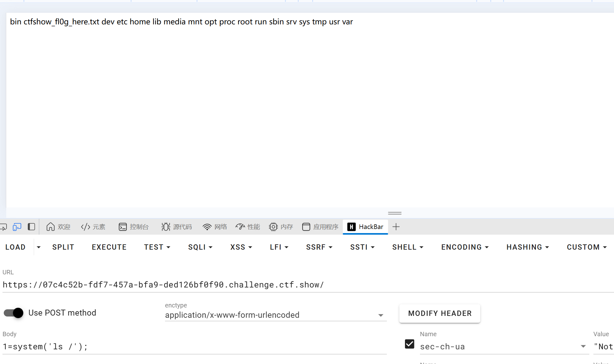This screenshot has width=614, height=364.
Task: Toggle device emulation icon
Action: (17, 227)
